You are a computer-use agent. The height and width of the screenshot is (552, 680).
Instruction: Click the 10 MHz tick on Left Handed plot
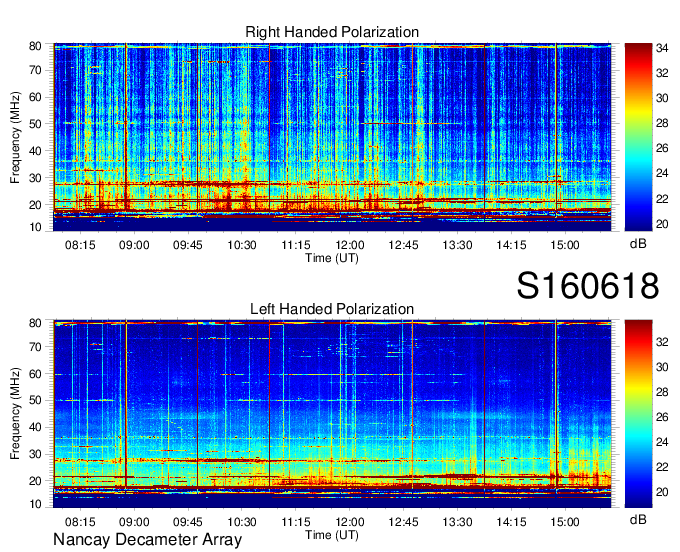coord(35,504)
